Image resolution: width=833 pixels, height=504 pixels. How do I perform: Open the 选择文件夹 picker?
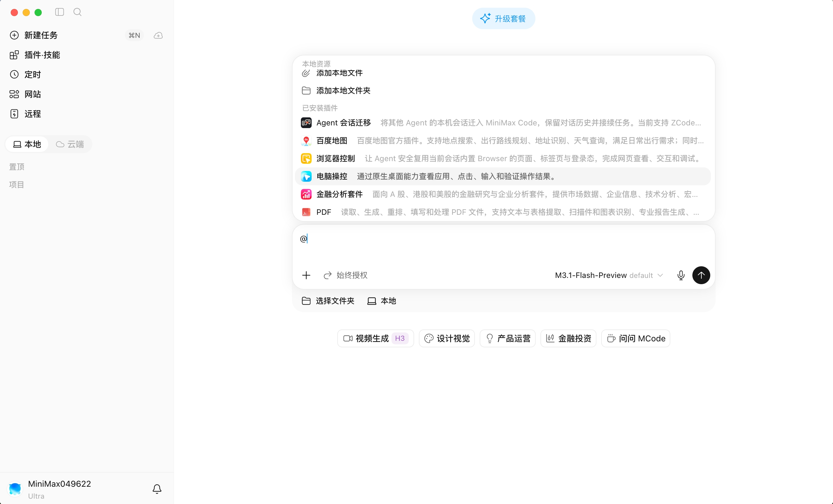(328, 301)
